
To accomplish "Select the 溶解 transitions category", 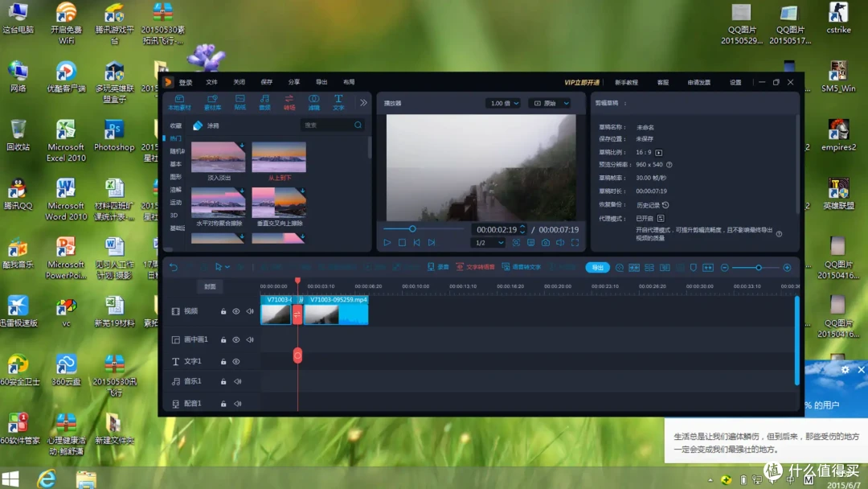I will pos(175,189).
